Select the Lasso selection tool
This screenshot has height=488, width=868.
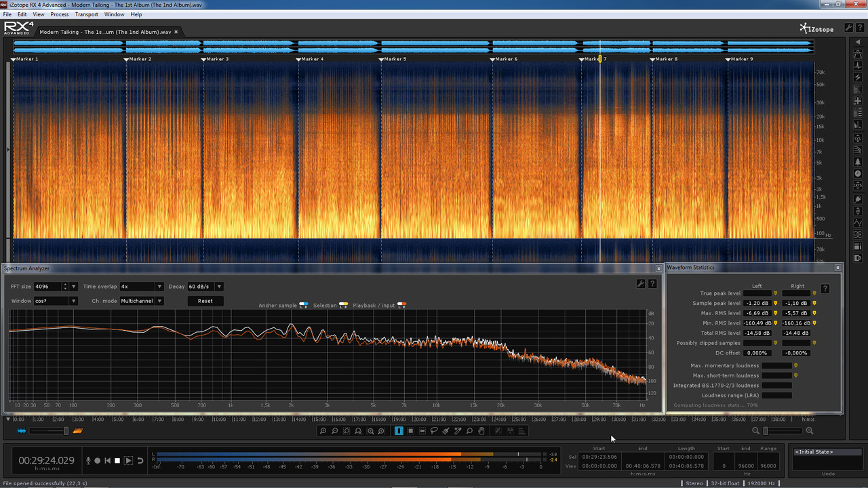click(434, 431)
